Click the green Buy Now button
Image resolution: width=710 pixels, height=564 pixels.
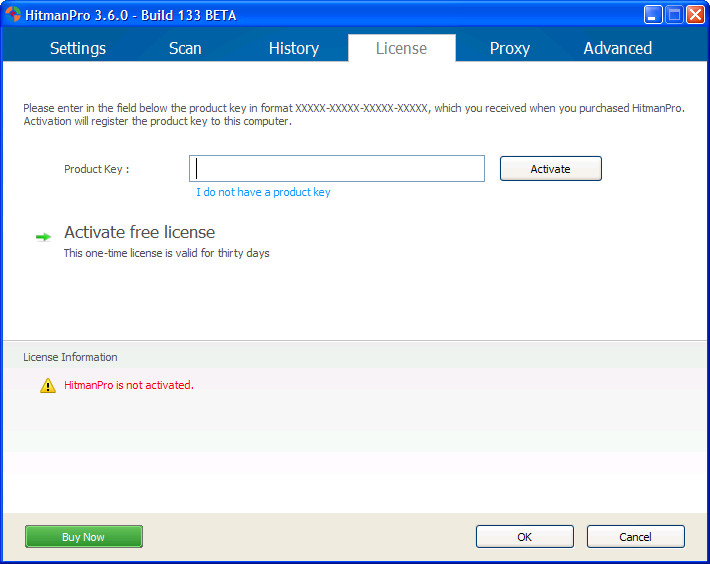tap(84, 536)
